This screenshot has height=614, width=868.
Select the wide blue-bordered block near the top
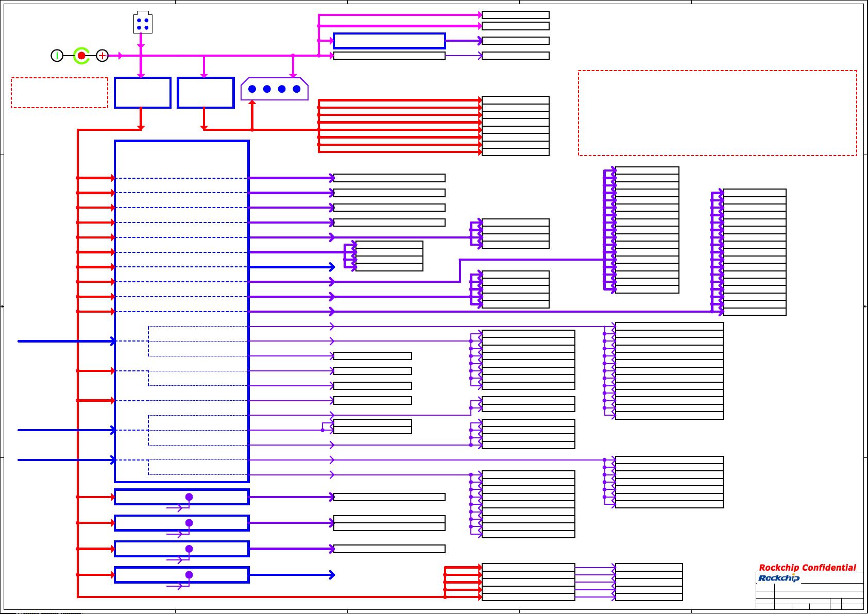[x=389, y=41]
